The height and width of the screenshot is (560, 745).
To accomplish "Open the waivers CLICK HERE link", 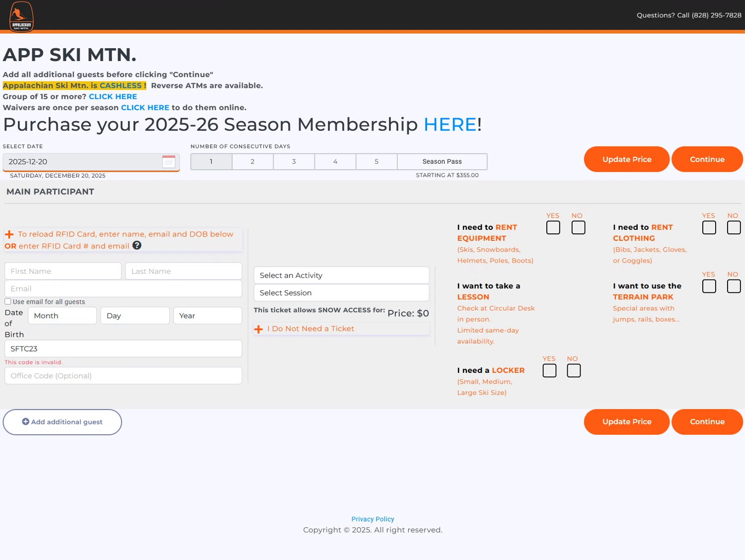I will [145, 107].
